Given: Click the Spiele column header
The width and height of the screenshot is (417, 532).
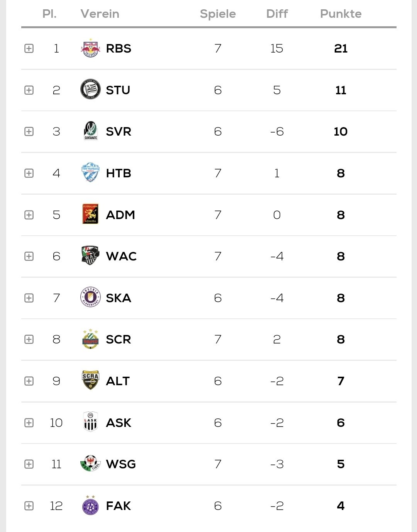Looking at the screenshot, I should (x=218, y=14).
